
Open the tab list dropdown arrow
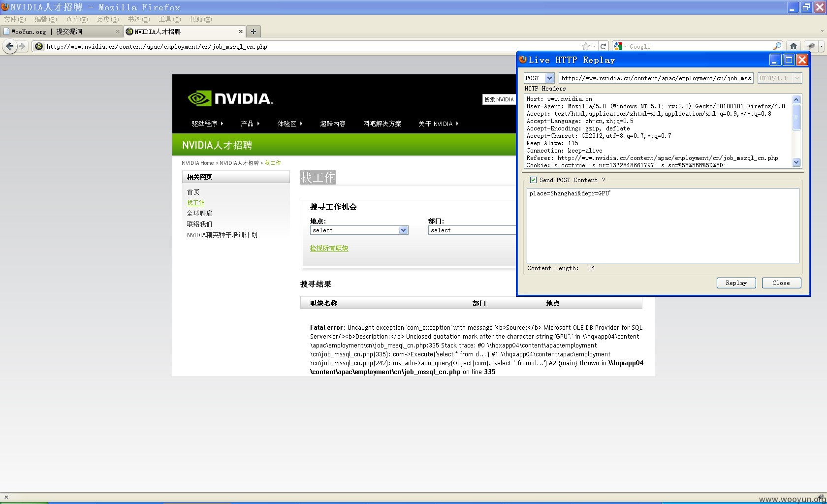coord(822,31)
